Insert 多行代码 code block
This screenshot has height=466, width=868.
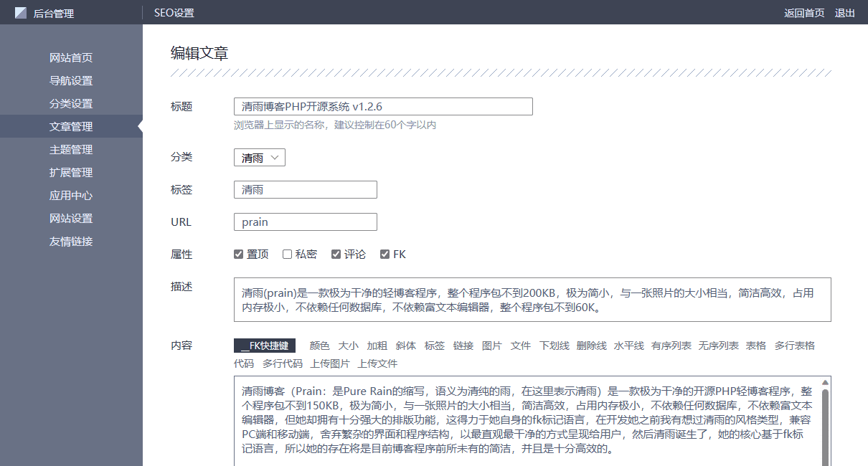click(283, 363)
